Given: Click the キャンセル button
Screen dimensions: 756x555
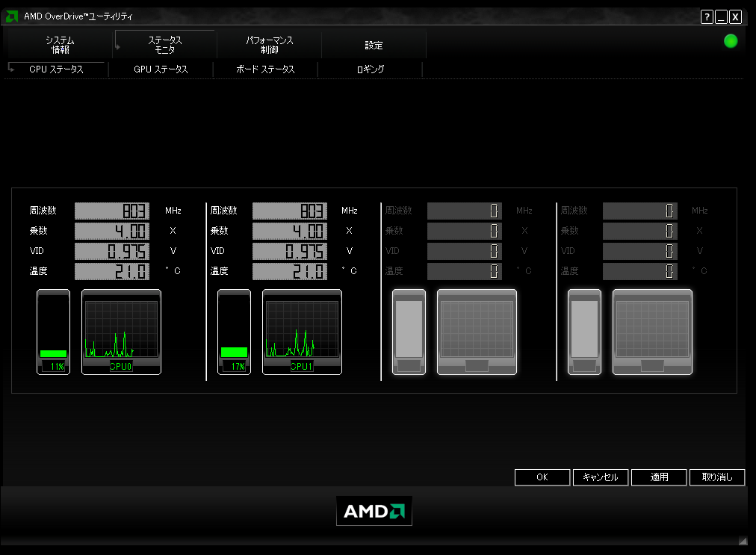Looking at the screenshot, I should click(601, 477).
